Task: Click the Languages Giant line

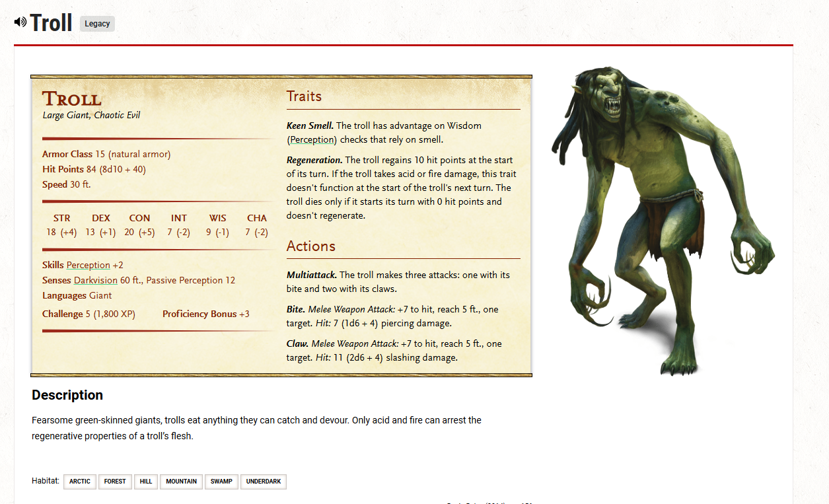Action: (77, 295)
